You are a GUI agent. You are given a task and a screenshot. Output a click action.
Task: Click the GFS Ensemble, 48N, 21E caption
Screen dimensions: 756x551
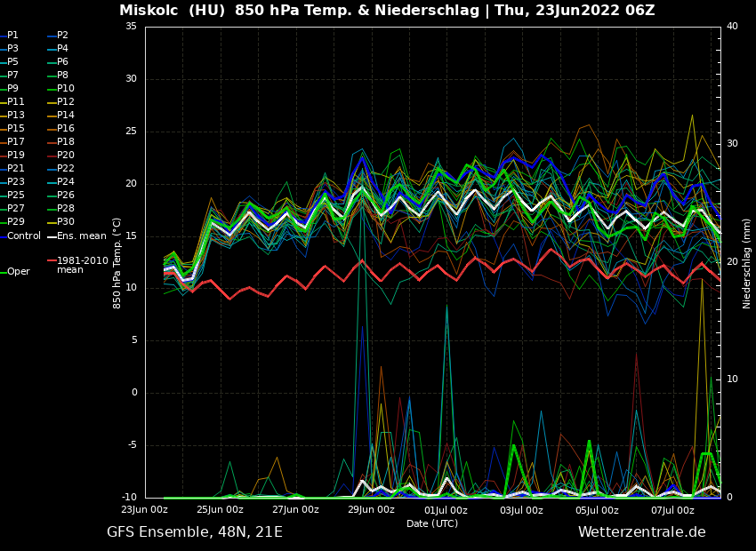[195, 532]
